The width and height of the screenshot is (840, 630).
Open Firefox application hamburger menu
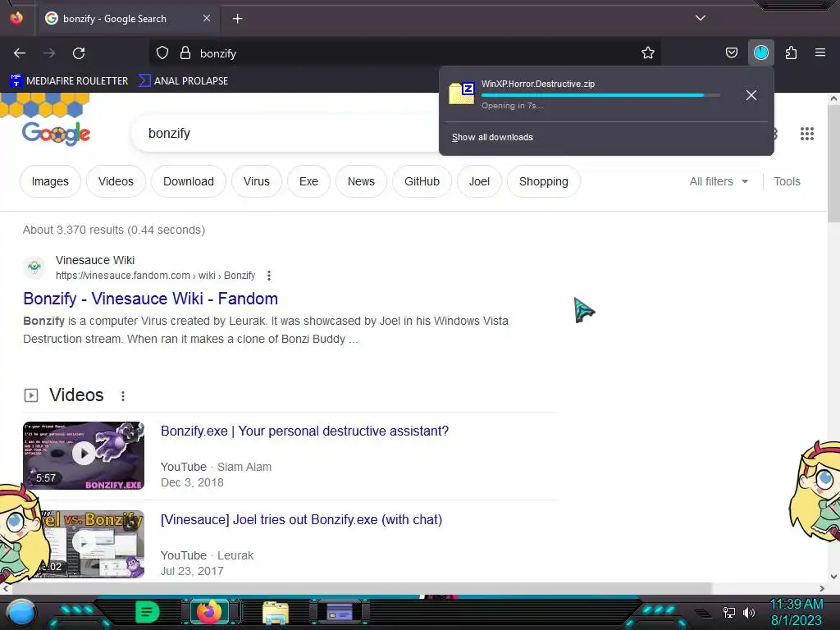coord(820,53)
